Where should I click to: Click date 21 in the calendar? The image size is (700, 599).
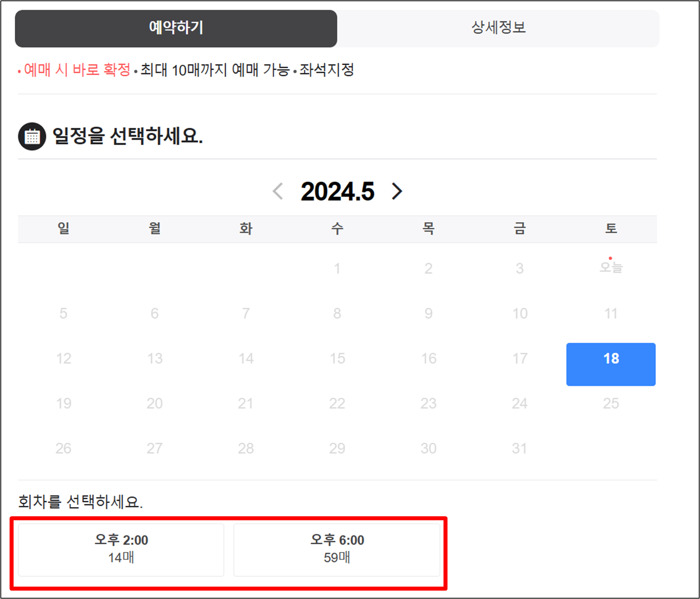246,404
